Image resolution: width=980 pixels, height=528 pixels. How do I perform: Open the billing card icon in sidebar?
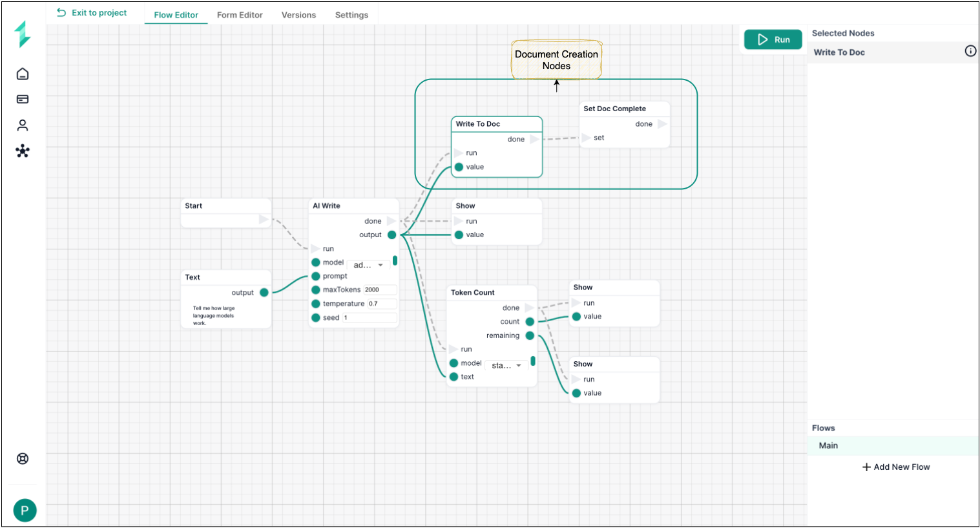[23, 100]
